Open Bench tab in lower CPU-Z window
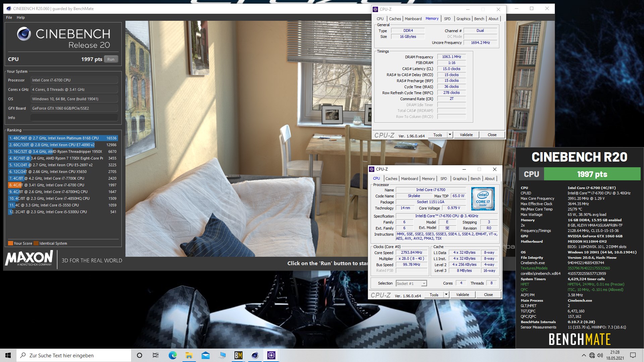Screen dimensions: 644x362 coord(475,179)
